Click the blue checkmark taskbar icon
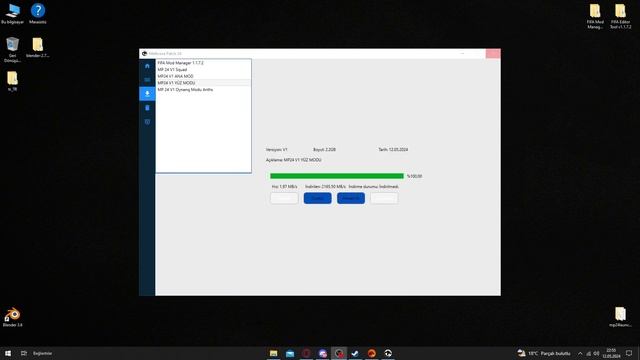 click(355, 353)
